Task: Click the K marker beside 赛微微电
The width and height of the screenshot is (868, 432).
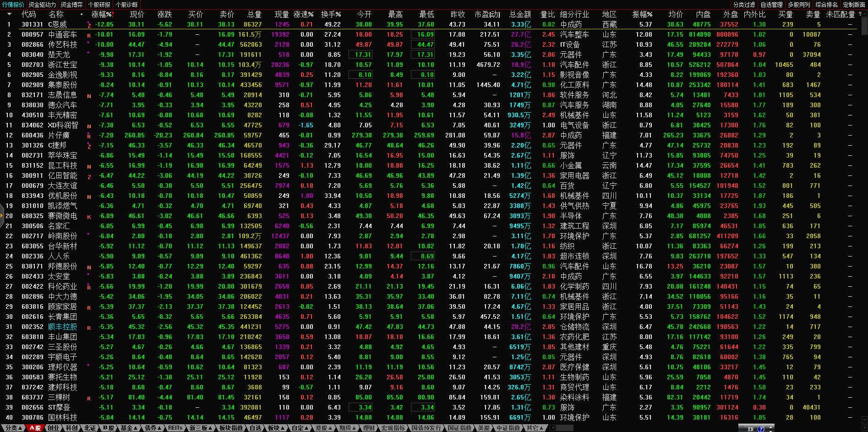Action: click(89, 217)
